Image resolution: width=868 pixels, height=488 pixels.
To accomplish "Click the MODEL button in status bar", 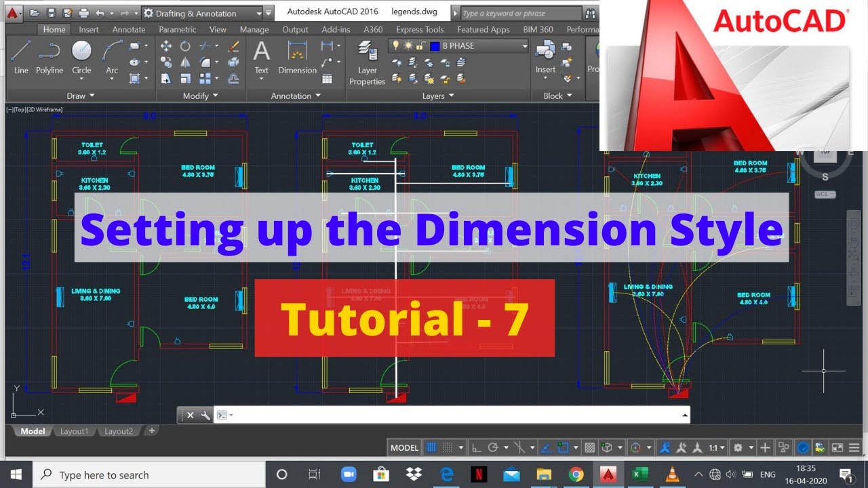I will click(405, 447).
